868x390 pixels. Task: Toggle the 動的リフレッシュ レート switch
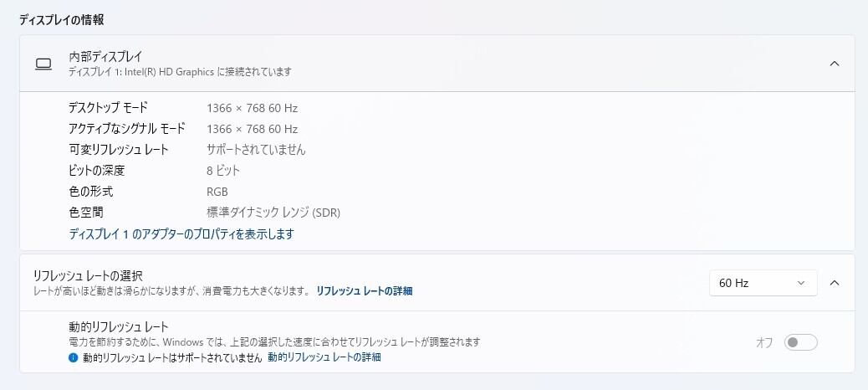click(800, 342)
